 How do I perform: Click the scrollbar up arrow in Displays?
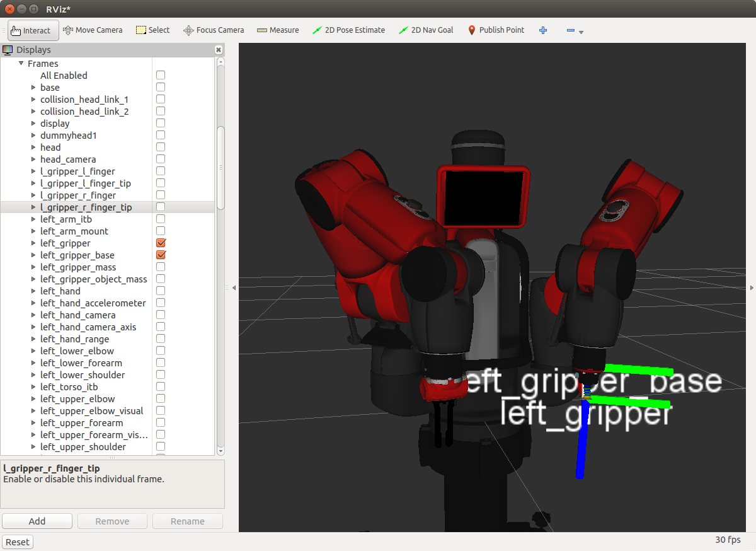pyautogui.click(x=220, y=62)
